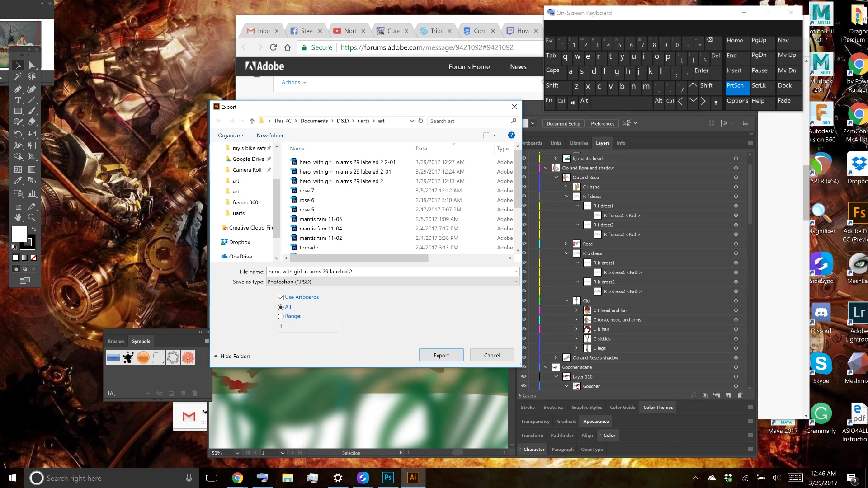The width and height of the screenshot is (868, 488).
Task: Select the Range radio button
Action: 281,317
